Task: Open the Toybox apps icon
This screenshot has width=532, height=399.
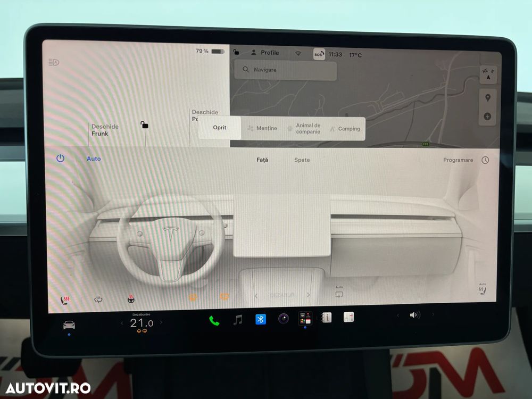Action: (x=305, y=318)
